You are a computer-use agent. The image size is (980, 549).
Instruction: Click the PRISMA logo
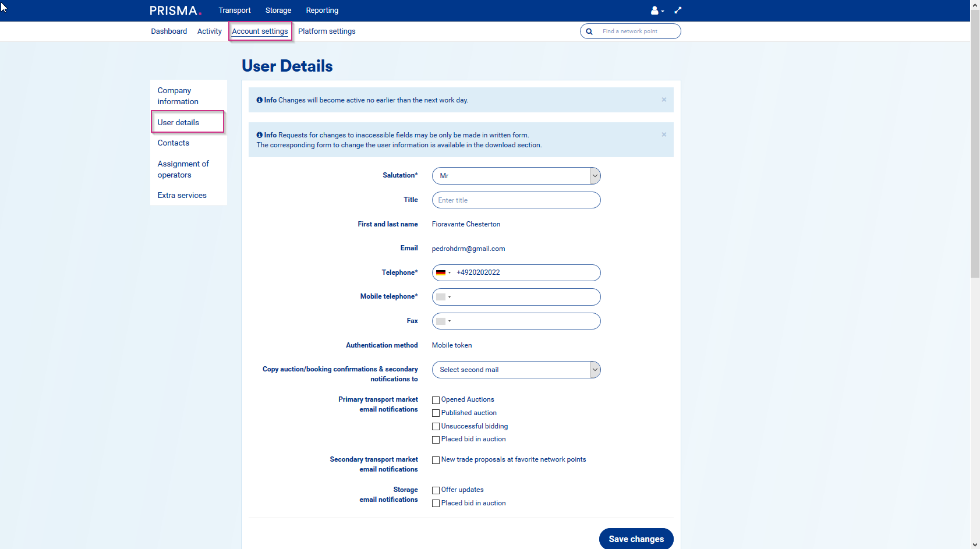[x=175, y=10]
